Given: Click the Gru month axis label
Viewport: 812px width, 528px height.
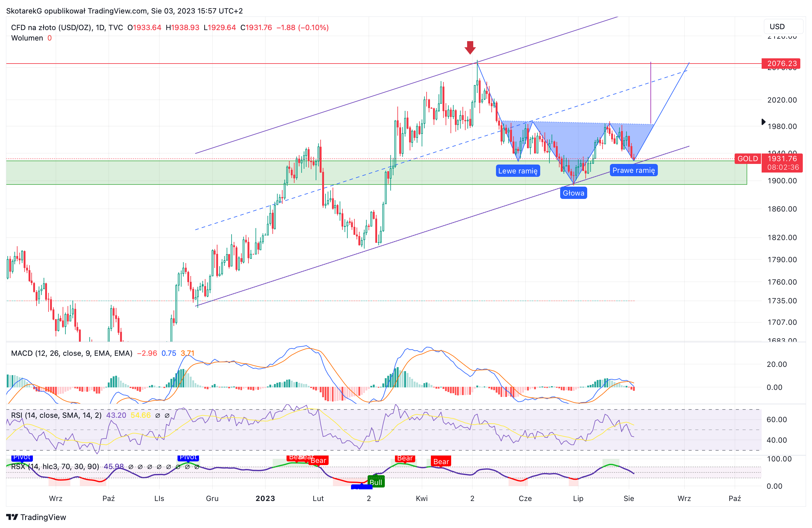Looking at the screenshot, I should tap(212, 498).
